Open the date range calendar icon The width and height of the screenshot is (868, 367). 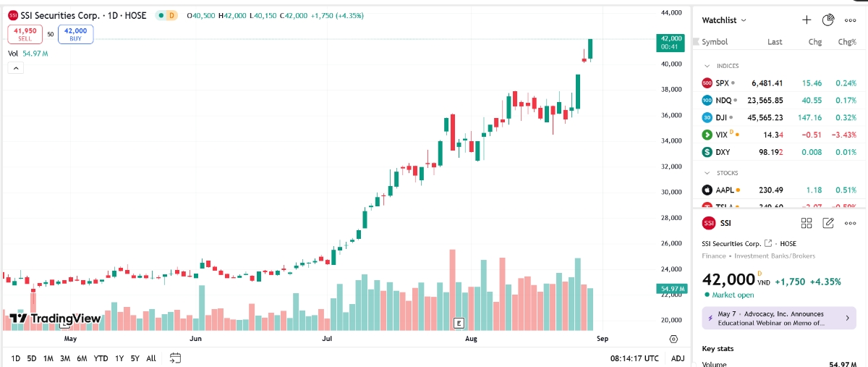[175, 358]
